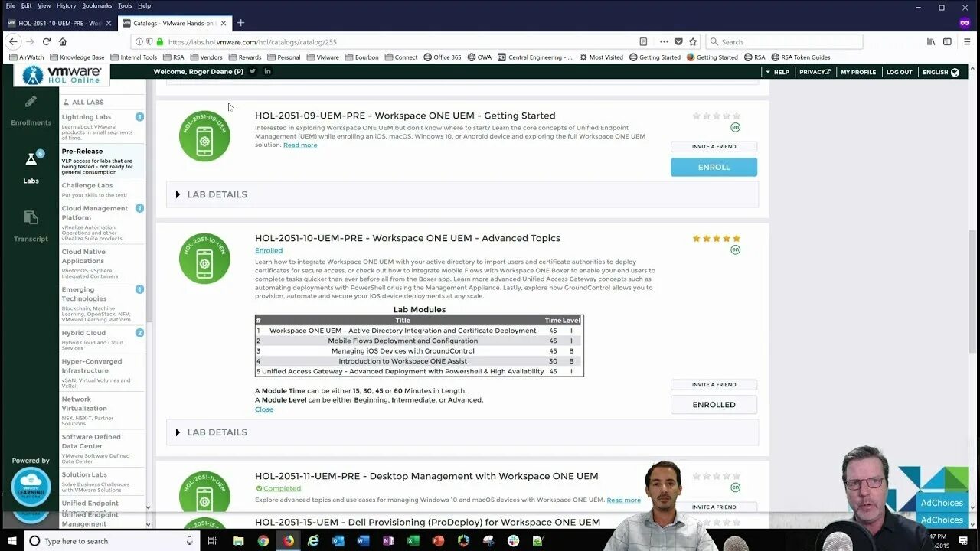Viewport: 980px width, 551px height.
Task: Click Windows taskbar search box
Action: click(x=112, y=541)
